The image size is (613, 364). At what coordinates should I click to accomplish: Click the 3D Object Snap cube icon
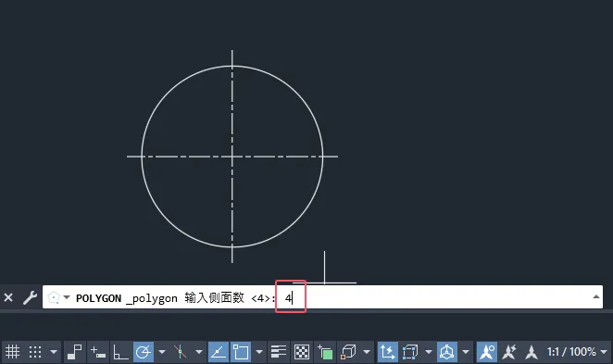348,352
